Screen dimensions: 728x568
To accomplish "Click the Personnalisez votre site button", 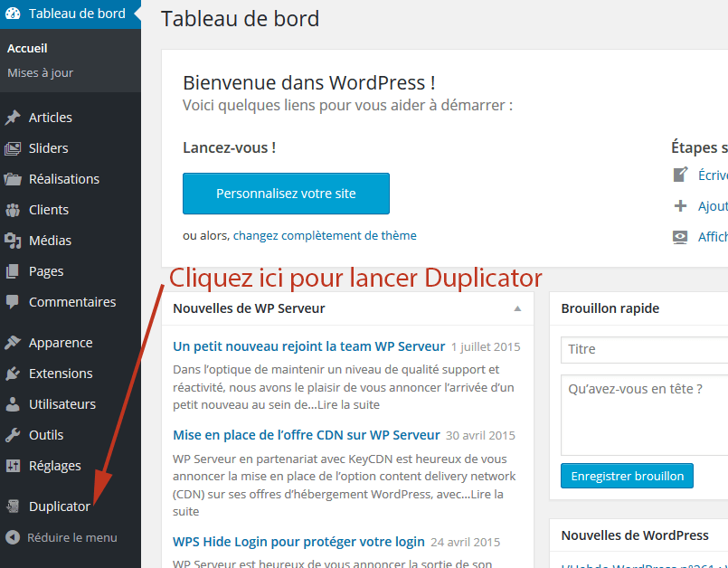I will coord(286,194).
